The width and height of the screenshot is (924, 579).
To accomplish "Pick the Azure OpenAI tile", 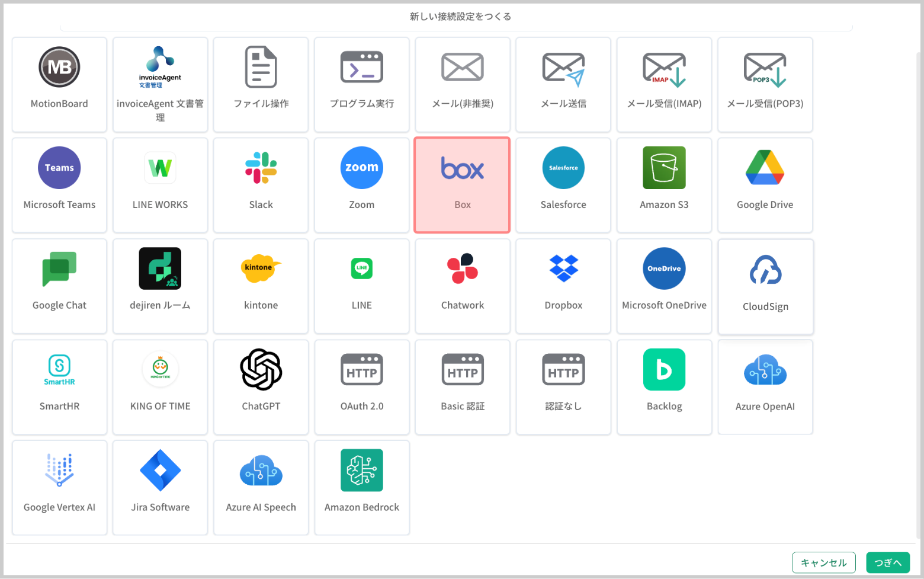I will [765, 387].
